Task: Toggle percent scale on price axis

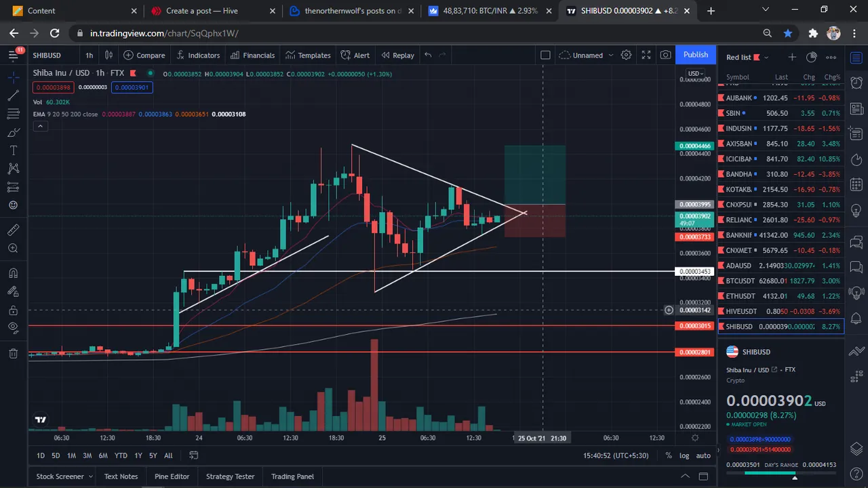Action: 669,455
